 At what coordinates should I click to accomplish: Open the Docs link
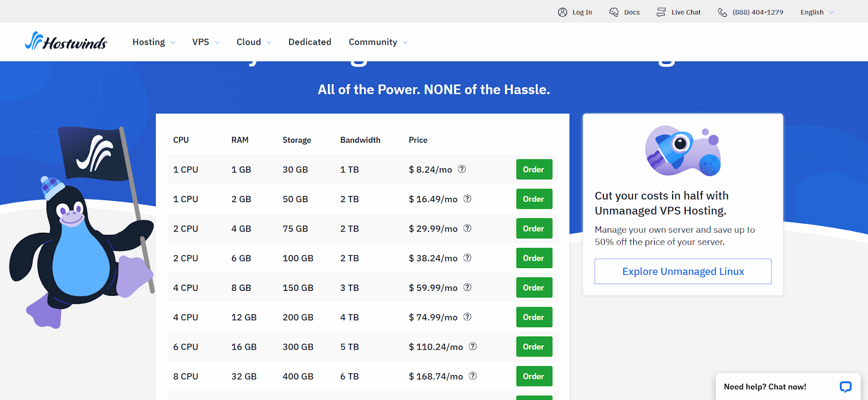631,12
